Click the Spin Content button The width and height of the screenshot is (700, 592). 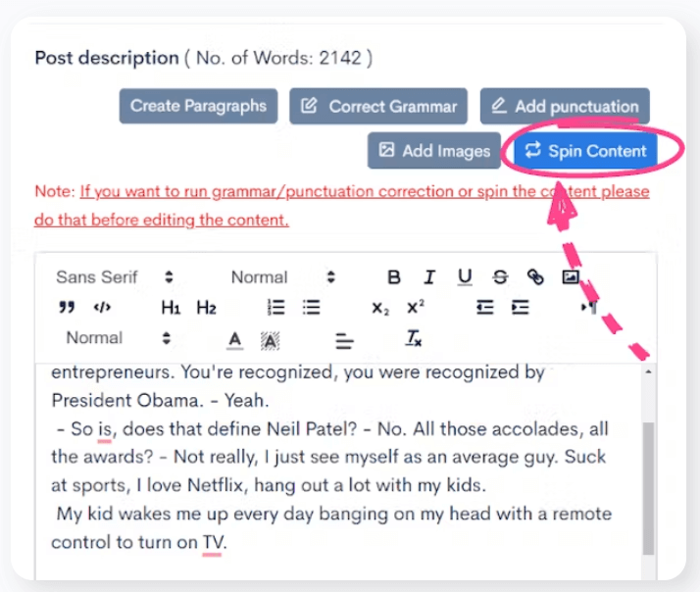(x=586, y=151)
